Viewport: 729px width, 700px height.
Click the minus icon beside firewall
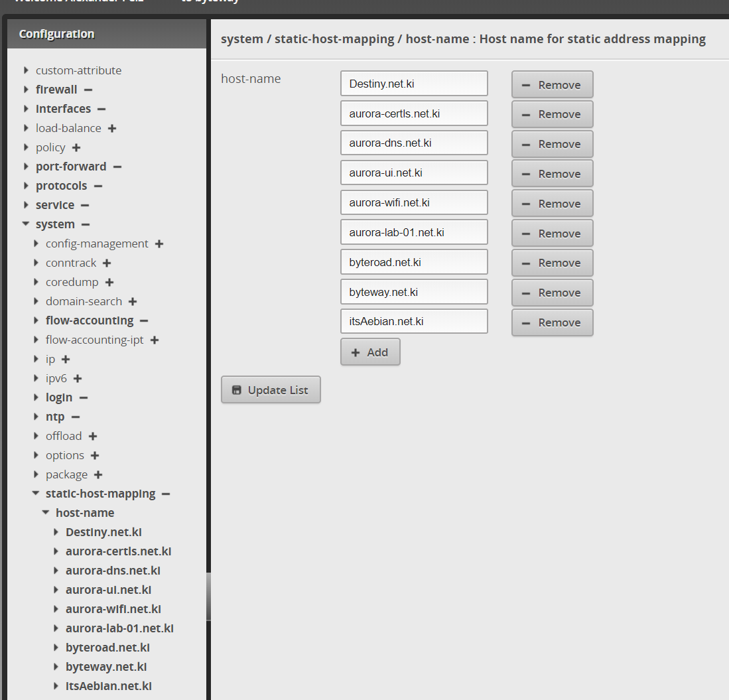point(88,90)
